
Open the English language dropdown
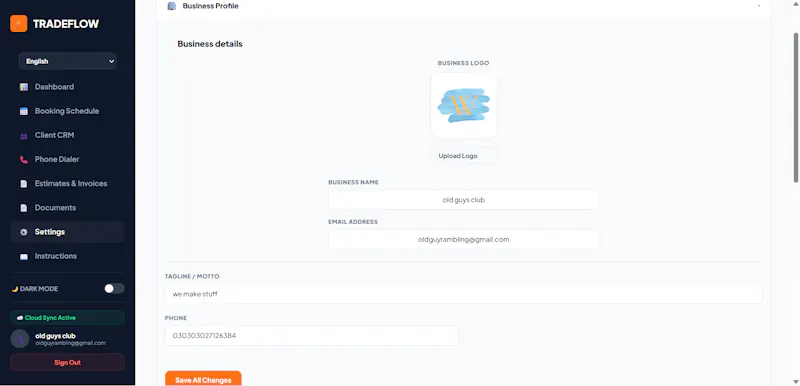point(67,61)
